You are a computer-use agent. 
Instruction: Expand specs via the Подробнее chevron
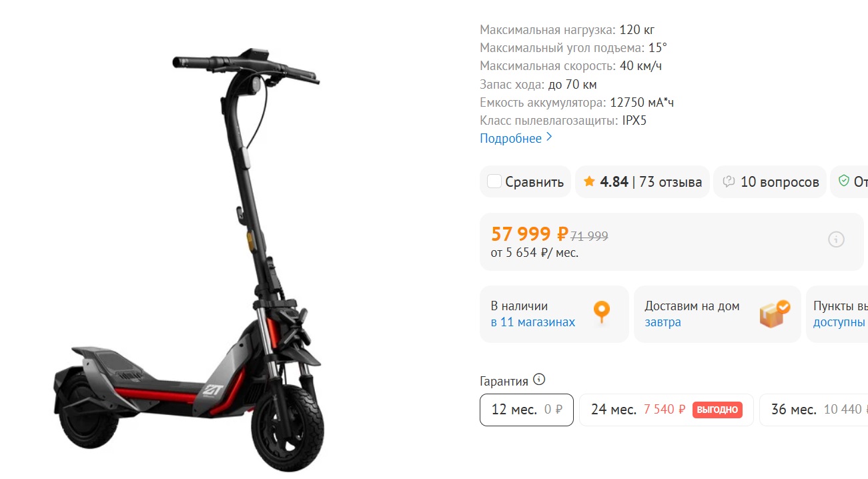[x=549, y=137]
